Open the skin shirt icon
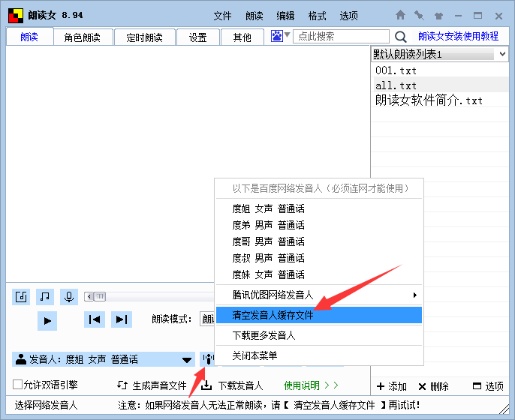Image resolution: width=515 pixels, height=420 pixels. click(438, 16)
